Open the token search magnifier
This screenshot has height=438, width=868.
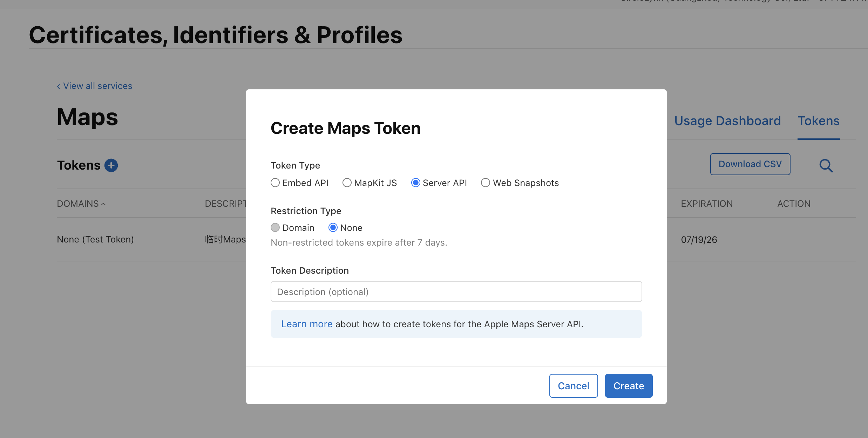click(826, 165)
